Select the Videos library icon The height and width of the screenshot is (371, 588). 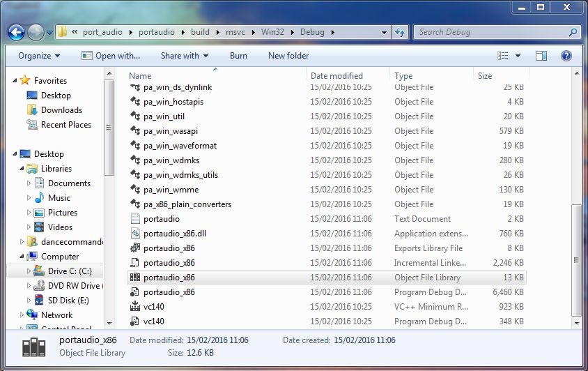39,227
